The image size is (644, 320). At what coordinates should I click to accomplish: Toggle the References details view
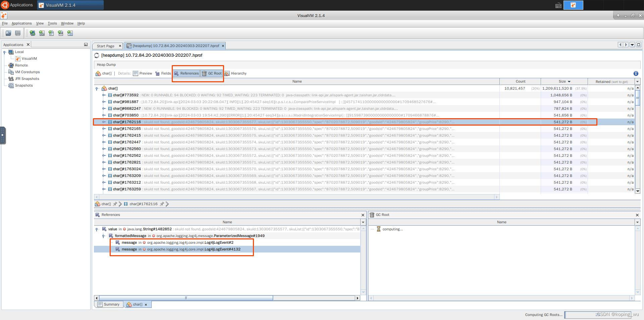186,73
